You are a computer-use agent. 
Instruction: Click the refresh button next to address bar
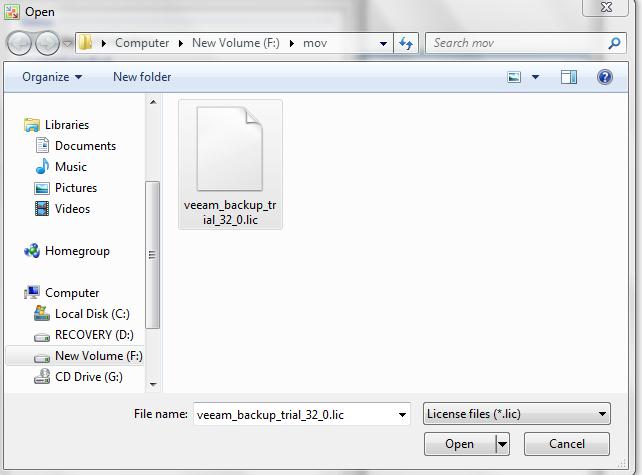pos(406,43)
